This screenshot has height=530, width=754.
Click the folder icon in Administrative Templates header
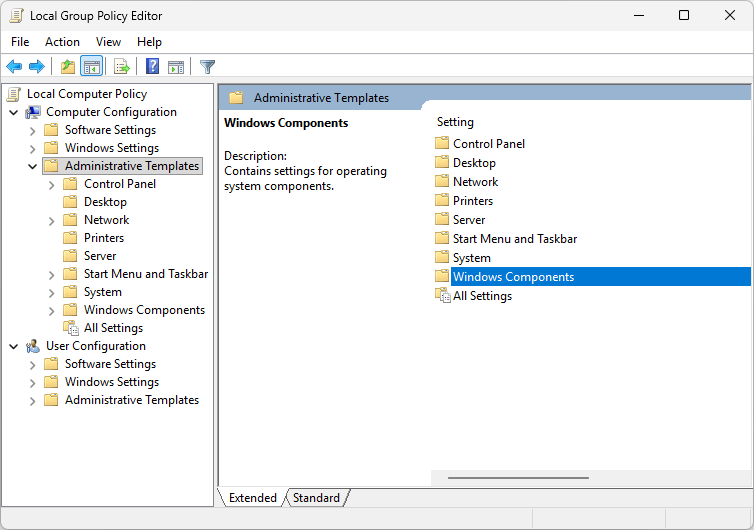click(236, 98)
